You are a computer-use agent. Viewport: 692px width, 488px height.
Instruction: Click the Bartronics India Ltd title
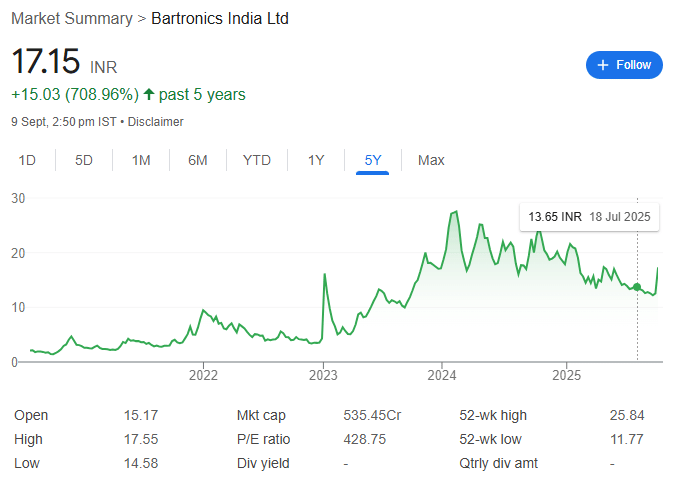click(220, 19)
